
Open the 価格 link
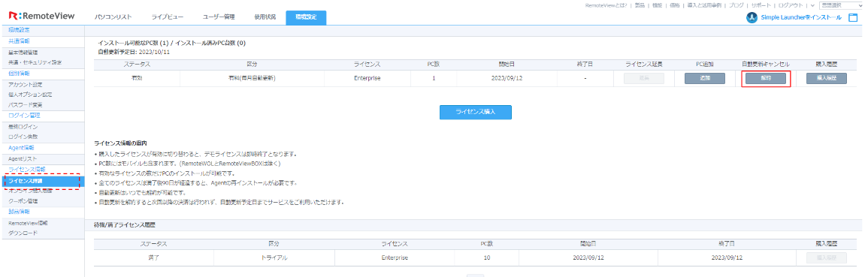[676, 5]
